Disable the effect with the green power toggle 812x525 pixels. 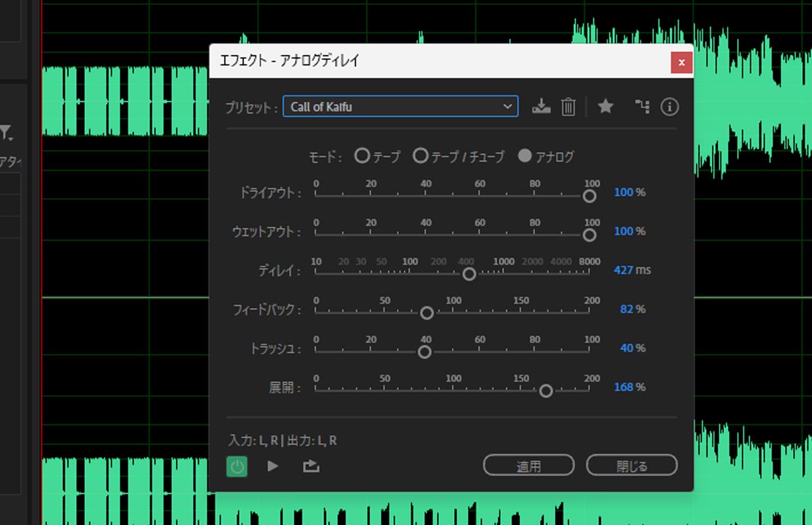236,466
